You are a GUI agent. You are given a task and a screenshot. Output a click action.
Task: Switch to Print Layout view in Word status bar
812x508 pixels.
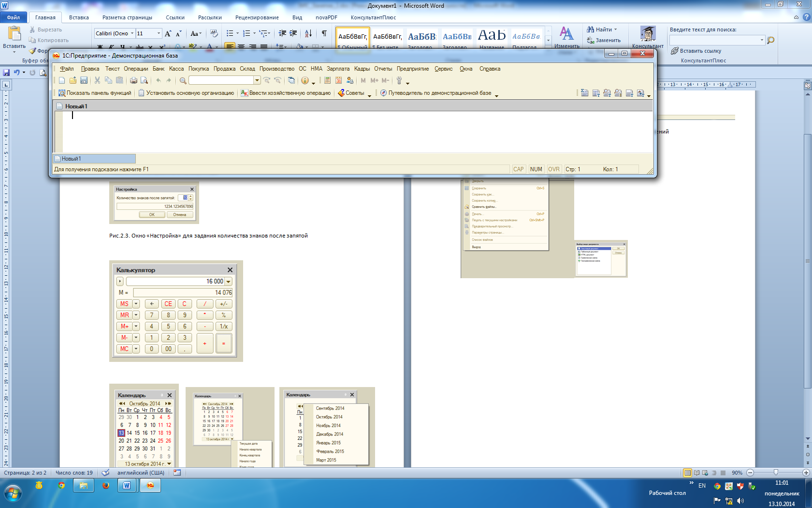point(687,473)
